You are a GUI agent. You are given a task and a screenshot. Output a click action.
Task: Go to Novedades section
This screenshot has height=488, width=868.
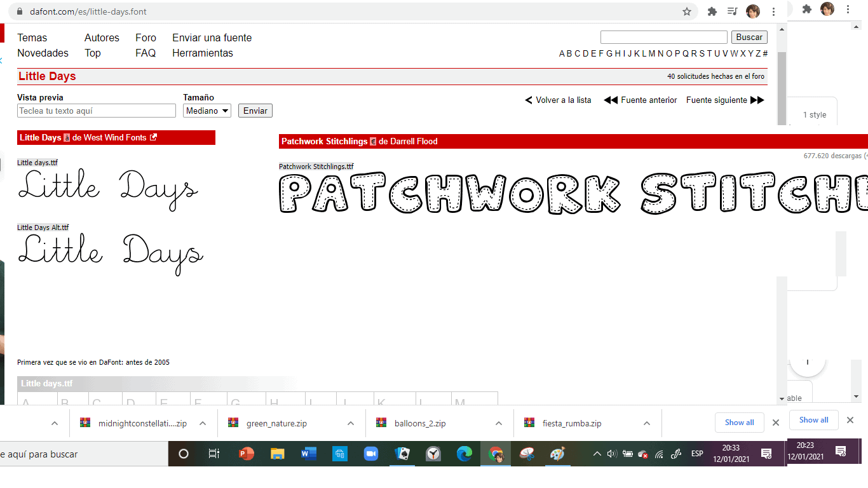click(43, 53)
